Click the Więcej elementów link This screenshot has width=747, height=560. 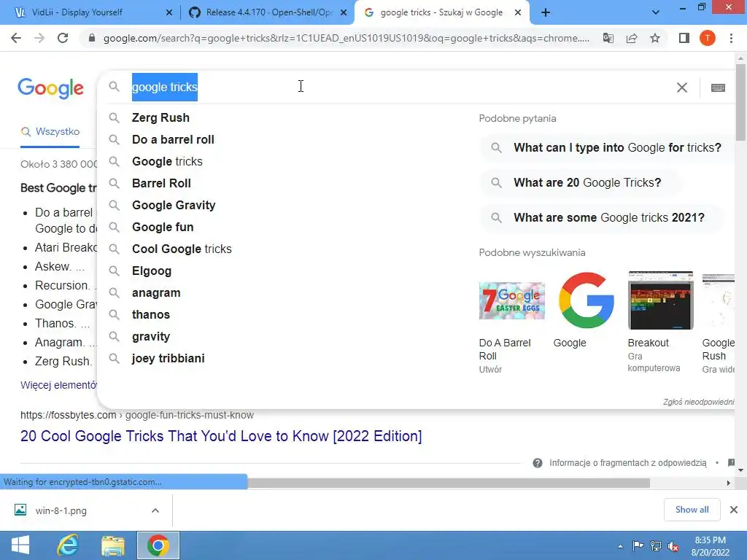pyautogui.click(x=58, y=385)
